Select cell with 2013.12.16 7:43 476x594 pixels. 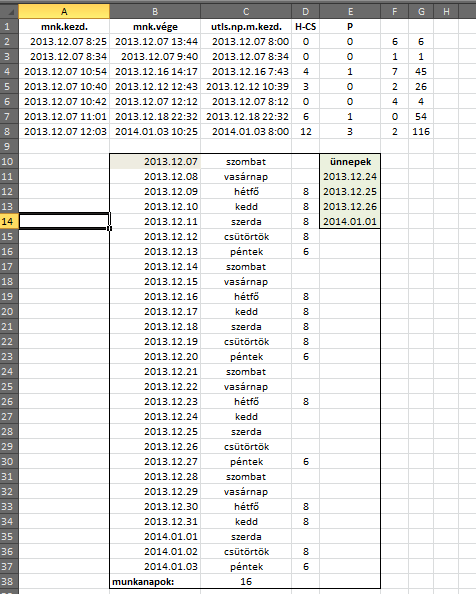pyautogui.click(x=246, y=72)
